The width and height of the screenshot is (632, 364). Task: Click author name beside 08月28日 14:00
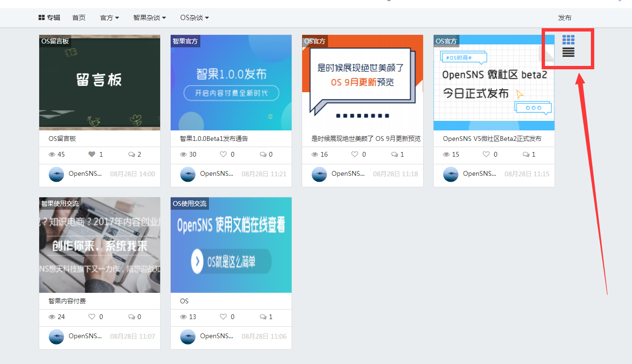[85, 174]
